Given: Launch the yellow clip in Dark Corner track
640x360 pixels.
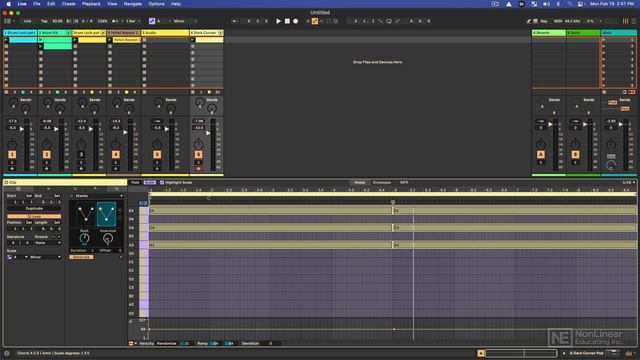Looking at the screenshot, I should pos(193,40).
